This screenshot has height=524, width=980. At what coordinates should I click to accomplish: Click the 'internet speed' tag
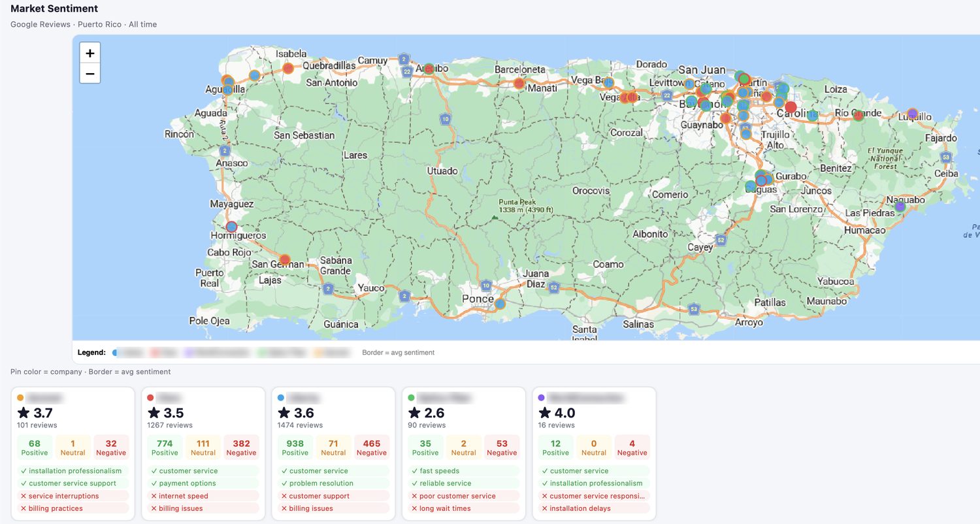click(203, 496)
